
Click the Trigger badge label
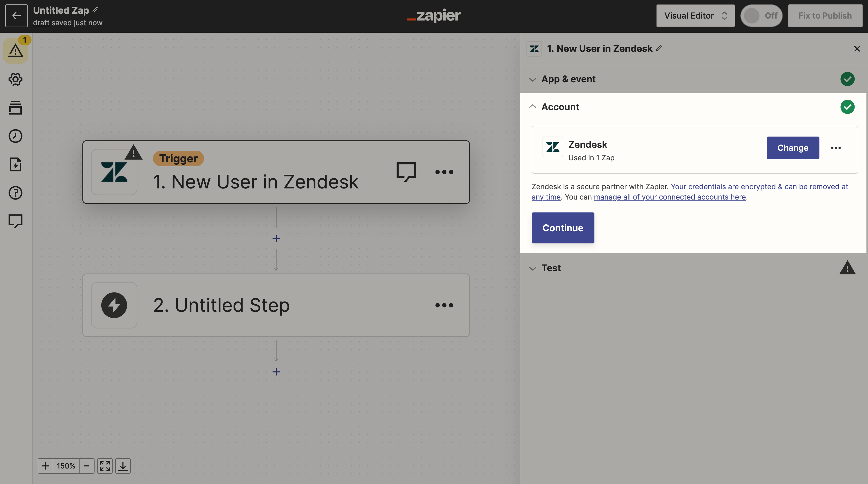pos(178,158)
